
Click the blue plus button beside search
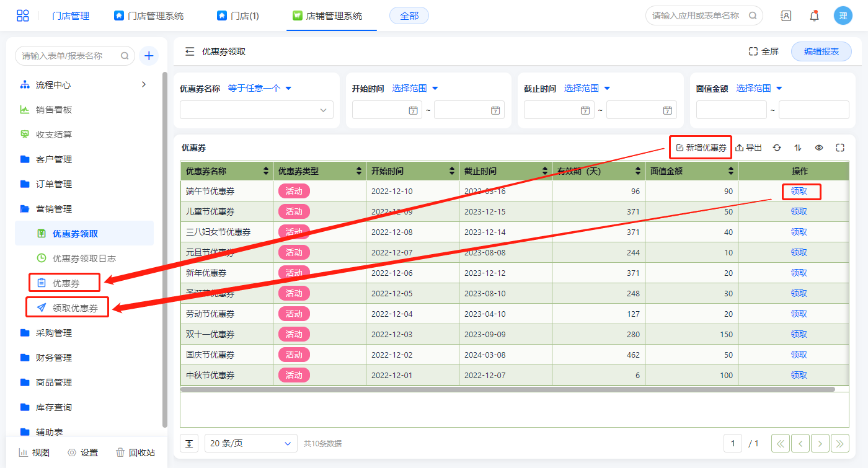pos(149,56)
